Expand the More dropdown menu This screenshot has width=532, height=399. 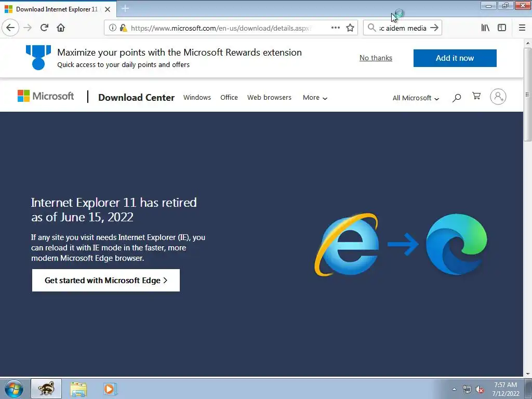click(315, 98)
